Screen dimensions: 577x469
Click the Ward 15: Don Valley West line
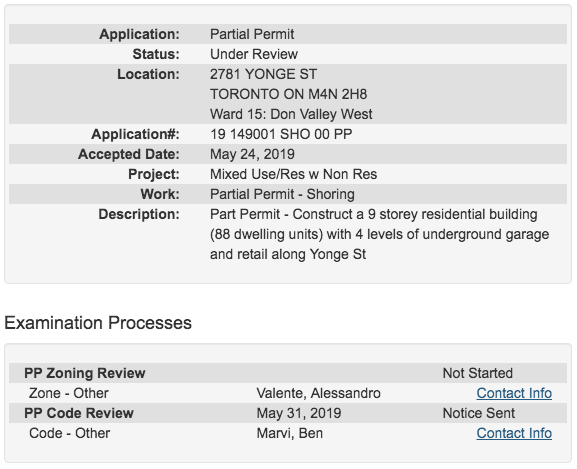coord(291,114)
